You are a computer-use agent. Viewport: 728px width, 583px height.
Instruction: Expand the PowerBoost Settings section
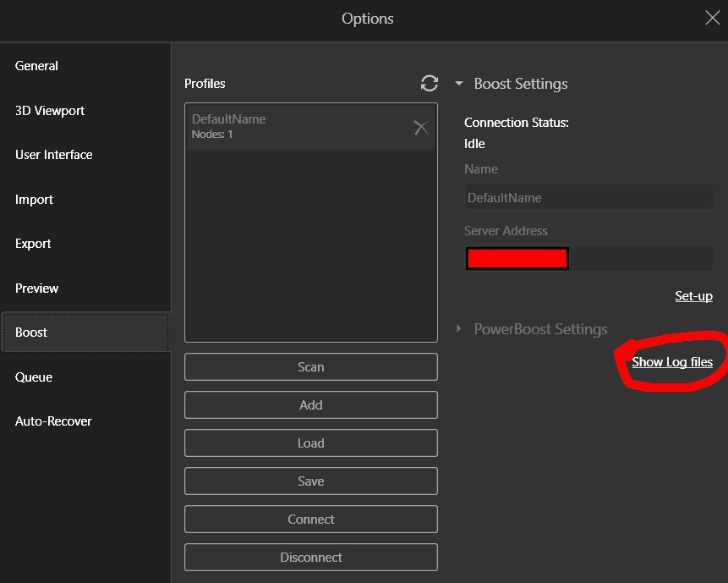tap(459, 329)
